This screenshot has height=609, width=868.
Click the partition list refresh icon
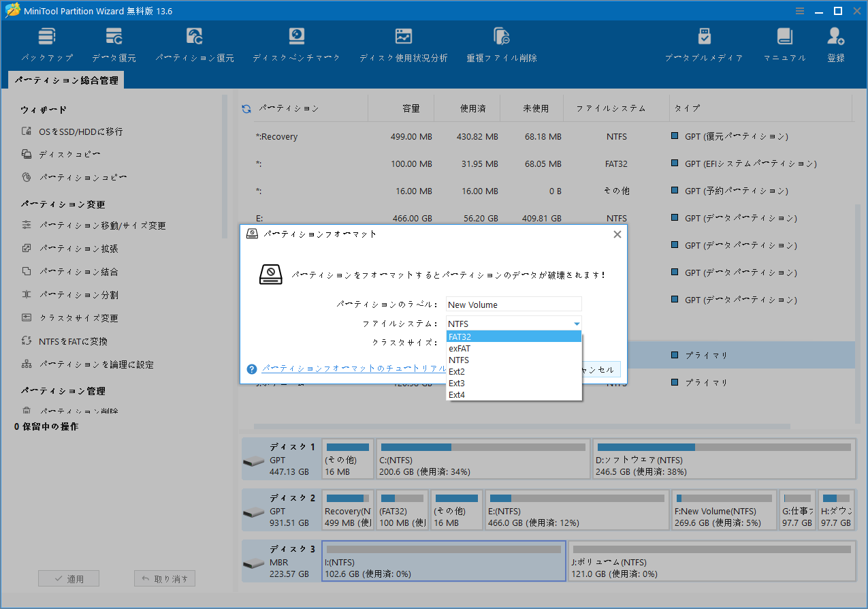tap(246, 108)
